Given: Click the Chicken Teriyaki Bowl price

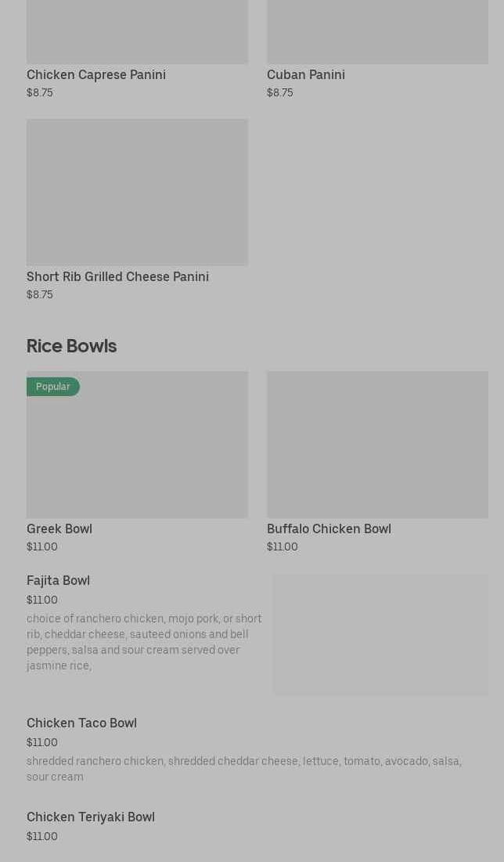Looking at the screenshot, I should click(x=42, y=836).
